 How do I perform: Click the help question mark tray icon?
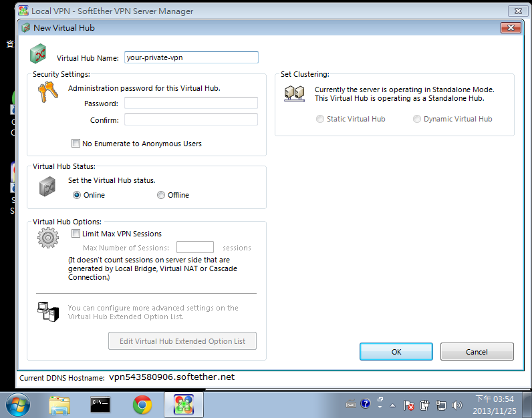click(x=366, y=403)
